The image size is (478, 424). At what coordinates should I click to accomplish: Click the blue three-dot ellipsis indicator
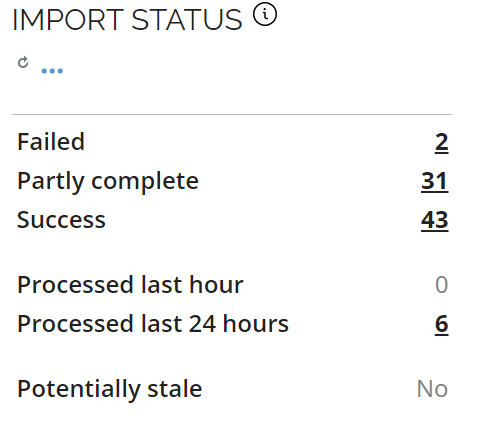52,71
